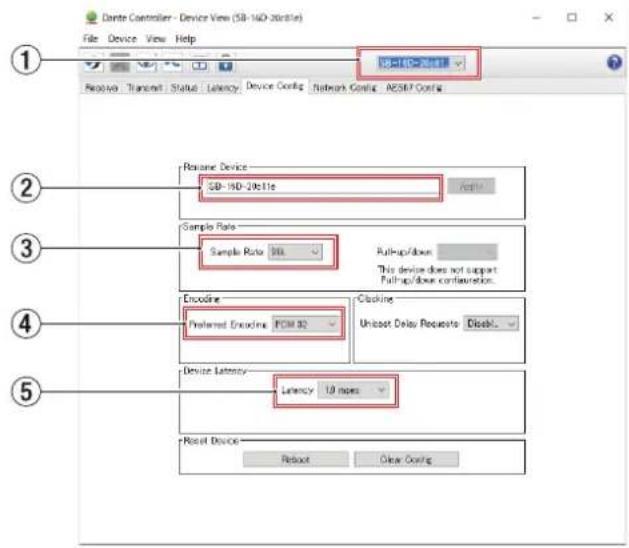Switch to the Transmit tab

click(x=145, y=88)
